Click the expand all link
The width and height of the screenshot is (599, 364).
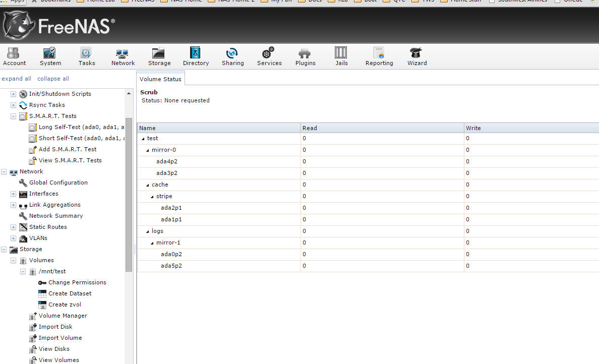[17, 78]
